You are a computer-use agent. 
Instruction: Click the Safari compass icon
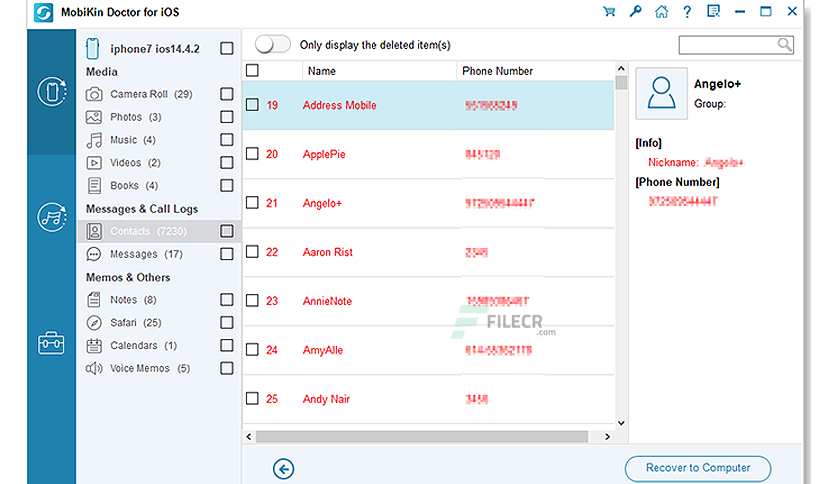point(94,322)
